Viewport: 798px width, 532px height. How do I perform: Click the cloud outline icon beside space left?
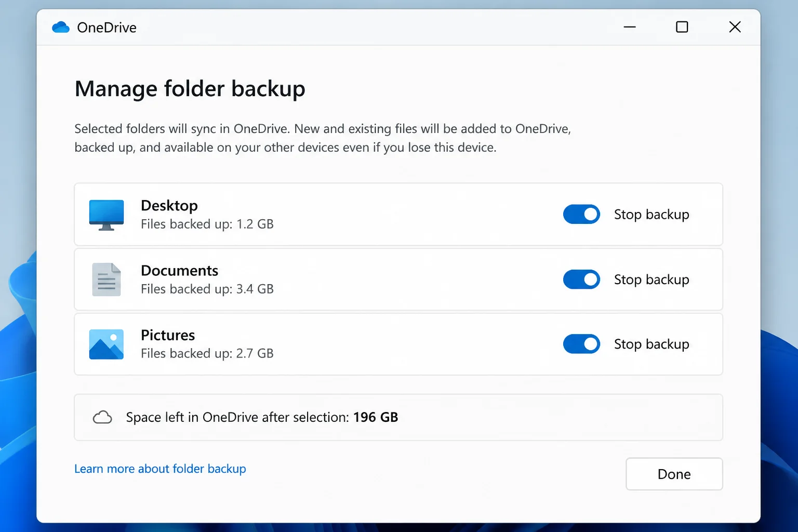tap(102, 417)
